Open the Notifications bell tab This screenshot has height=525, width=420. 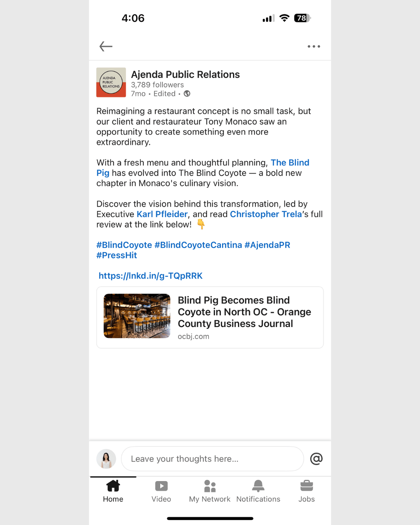[x=258, y=492]
